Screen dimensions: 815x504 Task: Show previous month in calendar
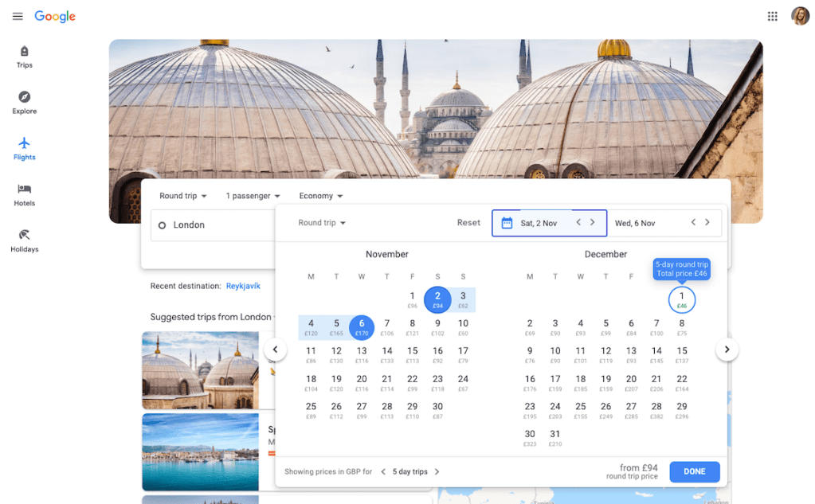coord(275,350)
